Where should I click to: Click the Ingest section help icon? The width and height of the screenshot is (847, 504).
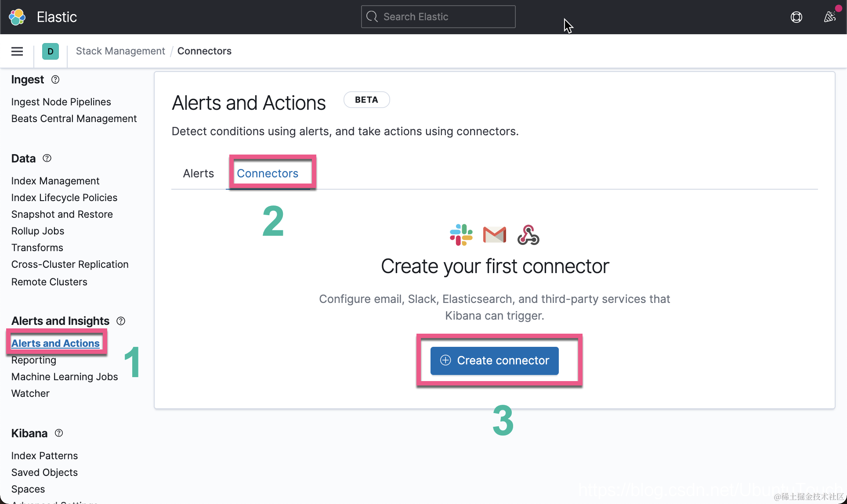click(x=55, y=79)
